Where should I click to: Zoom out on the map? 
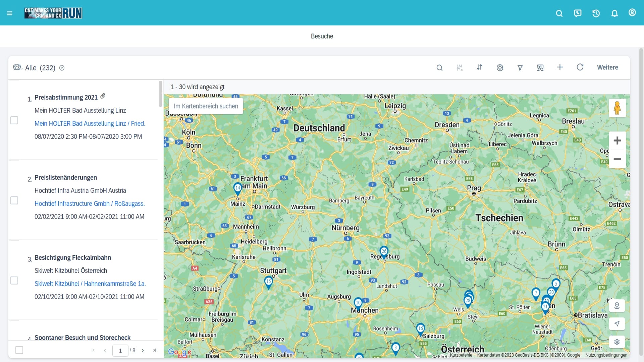(617, 159)
